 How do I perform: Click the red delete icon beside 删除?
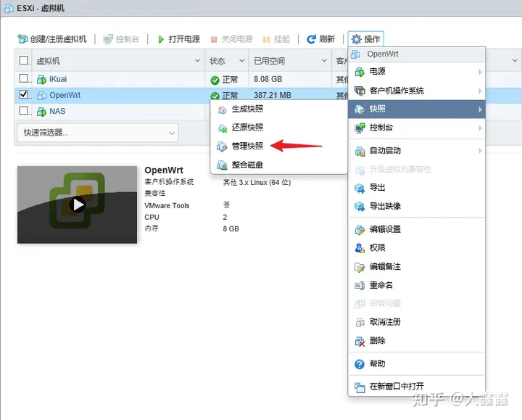tap(360, 341)
